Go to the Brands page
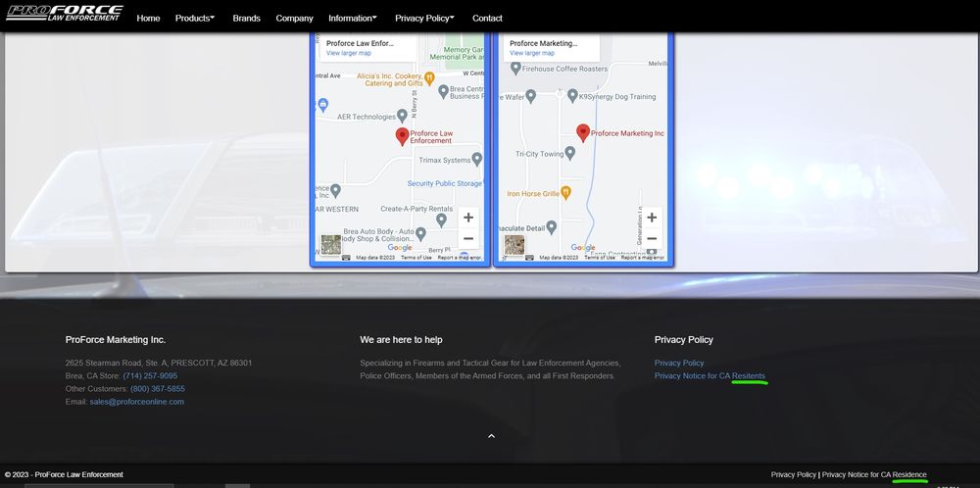Viewport: 980px width, 488px height. pos(246,18)
